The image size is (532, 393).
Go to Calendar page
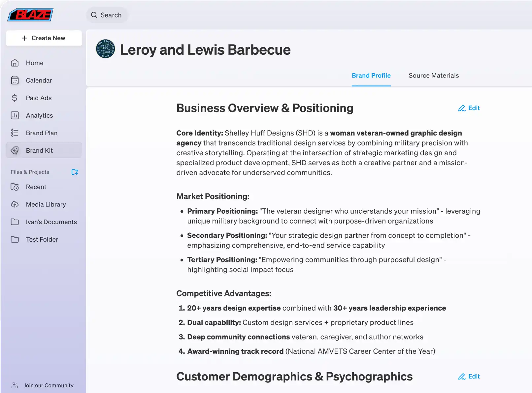tap(44, 80)
